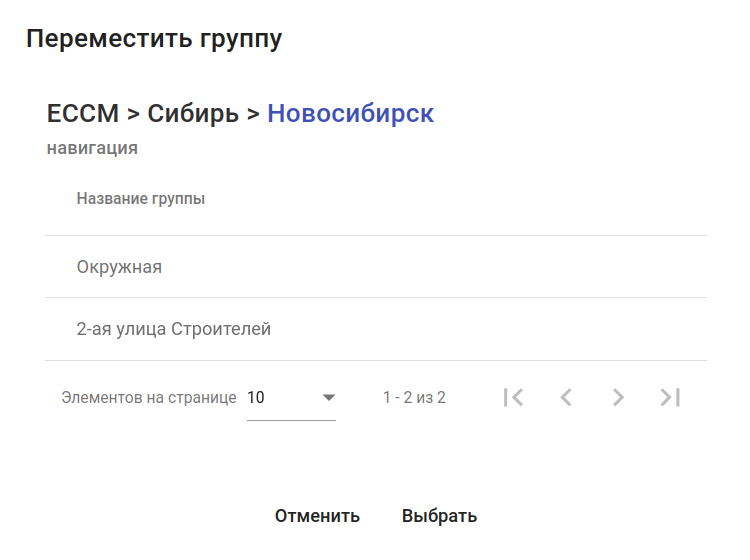Click the навигация subtitle text
Image resolution: width=750 pixels, height=560 pixels.
point(92,149)
